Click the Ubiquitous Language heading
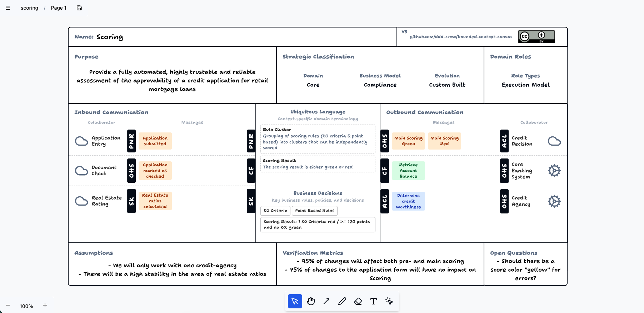This screenshot has height=313, width=644. [318, 112]
